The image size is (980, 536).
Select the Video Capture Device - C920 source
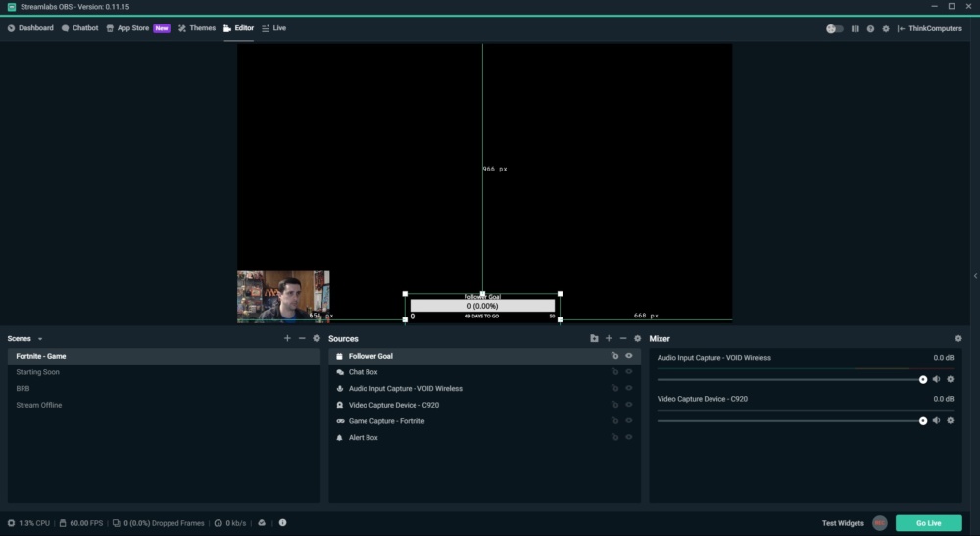point(484,405)
